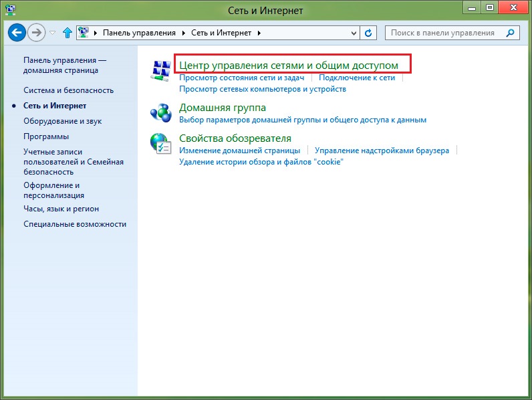The height and width of the screenshot is (400, 532).
Task: Open Оформление и персонализация category
Action: tap(53, 190)
